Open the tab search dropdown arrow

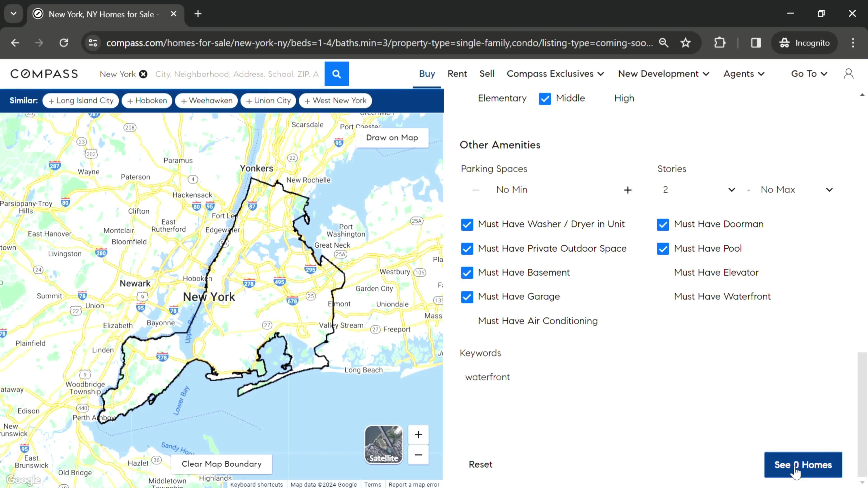tap(14, 14)
